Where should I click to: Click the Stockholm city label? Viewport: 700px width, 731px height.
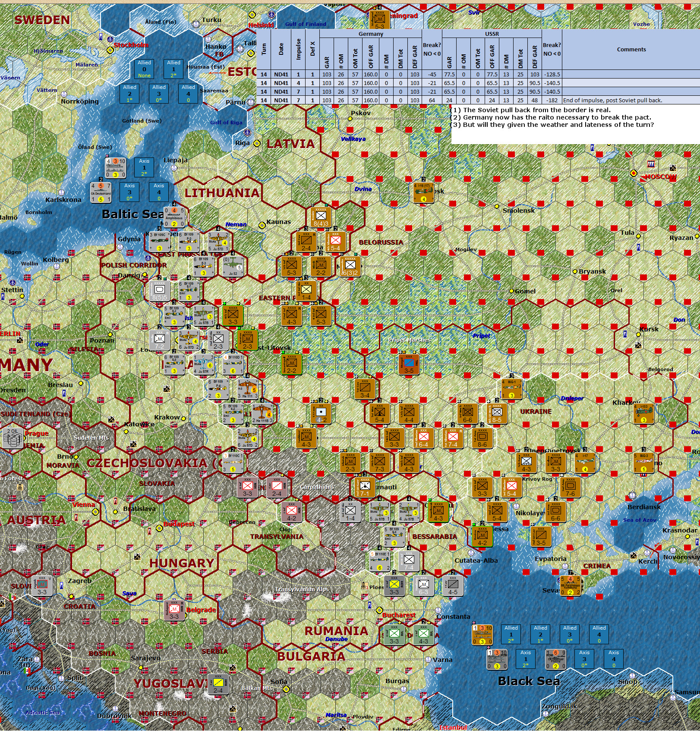(x=131, y=45)
